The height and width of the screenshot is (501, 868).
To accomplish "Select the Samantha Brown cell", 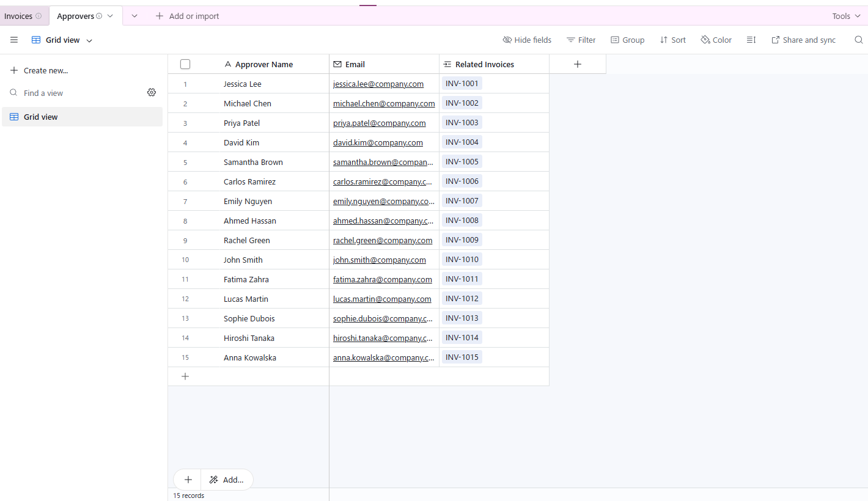I will click(274, 162).
